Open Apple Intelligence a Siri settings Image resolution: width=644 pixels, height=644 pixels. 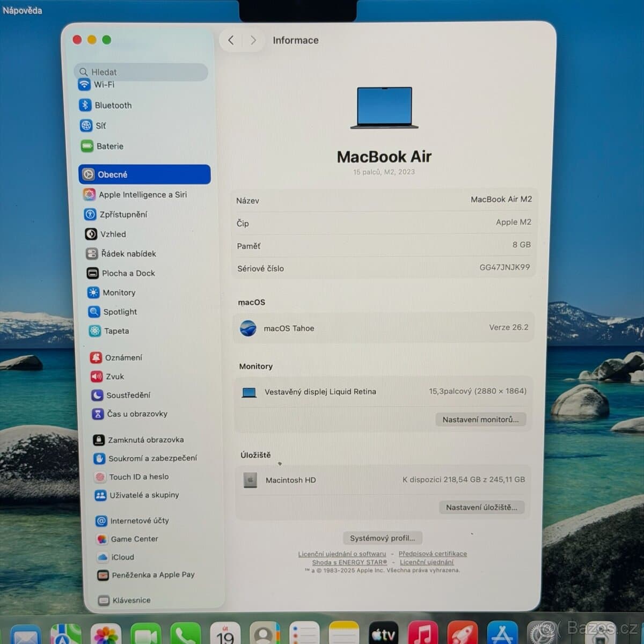(x=135, y=195)
